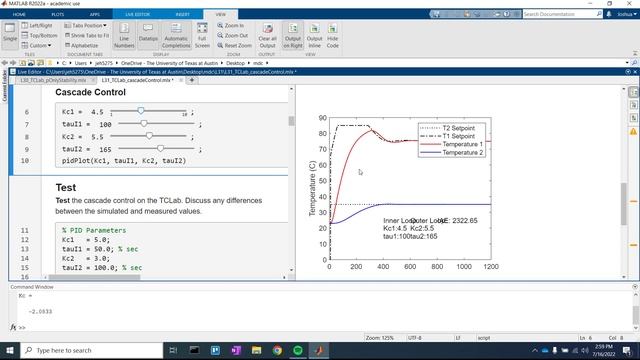Open the APPS ribbon tab
The height and width of the screenshot is (360, 640).
[x=95, y=14]
